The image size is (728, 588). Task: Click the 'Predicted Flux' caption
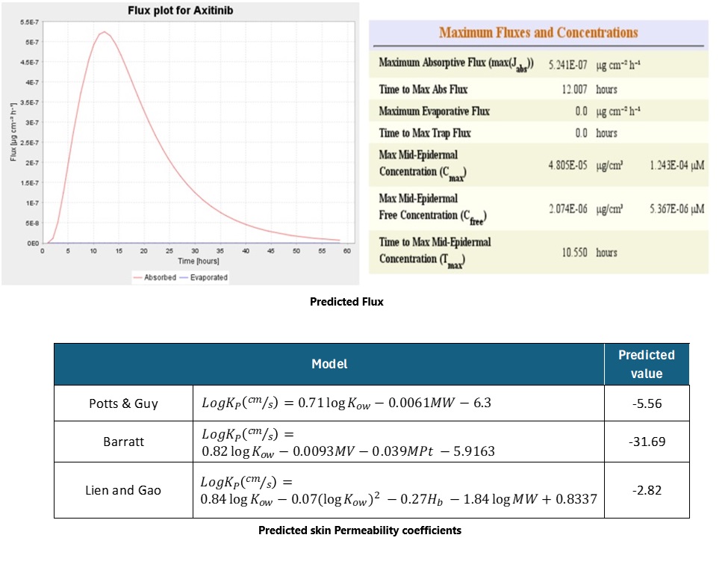point(346,302)
